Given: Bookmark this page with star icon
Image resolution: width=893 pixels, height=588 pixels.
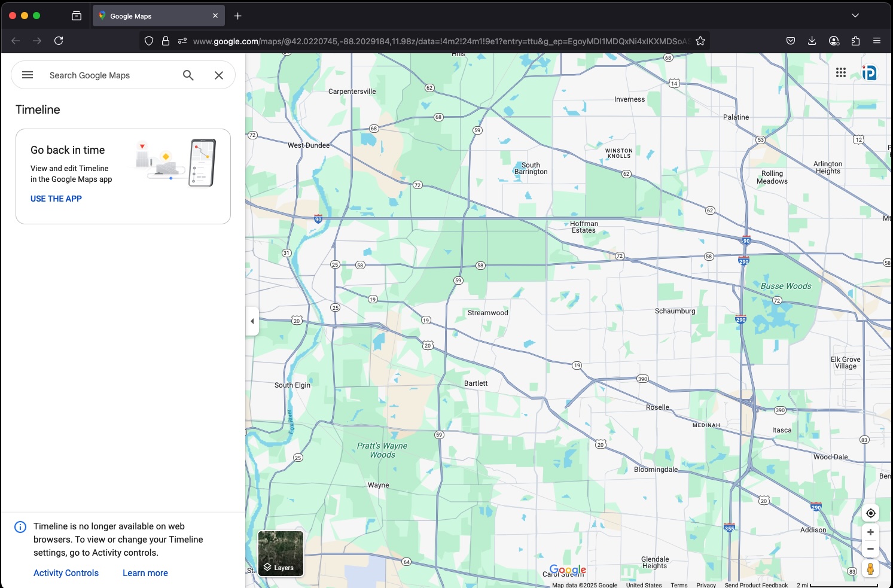Looking at the screenshot, I should coord(700,41).
